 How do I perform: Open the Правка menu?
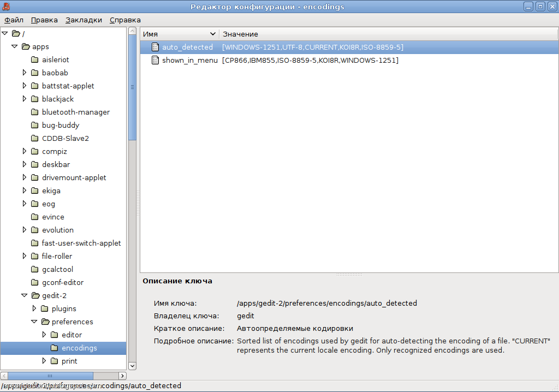click(x=44, y=20)
